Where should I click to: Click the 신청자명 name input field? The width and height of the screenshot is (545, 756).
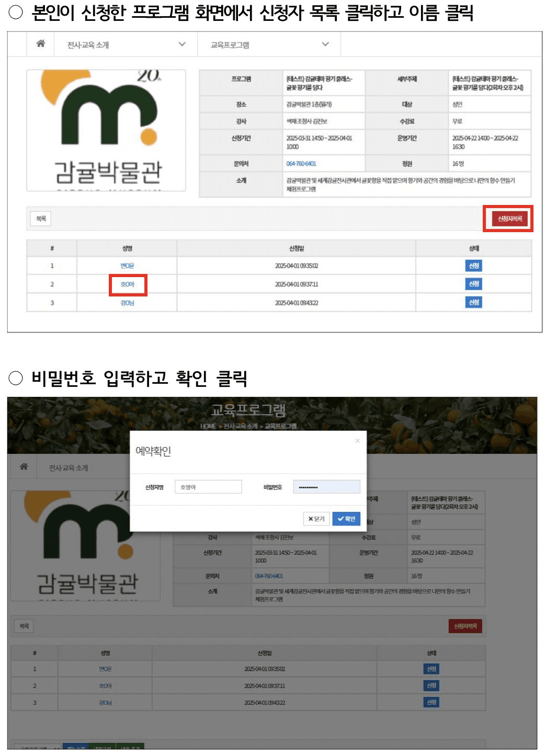click(x=208, y=486)
